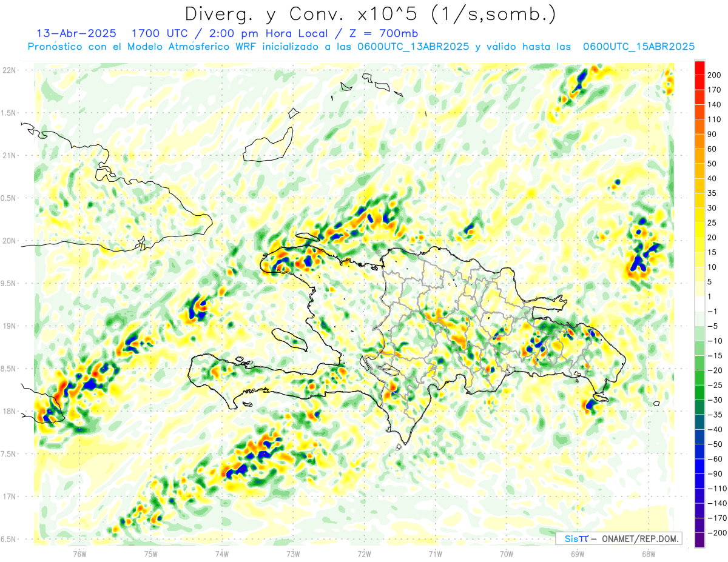Click the '70W' longitude label
728x562 pixels.
pyautogui.click(x=506, y=554)
